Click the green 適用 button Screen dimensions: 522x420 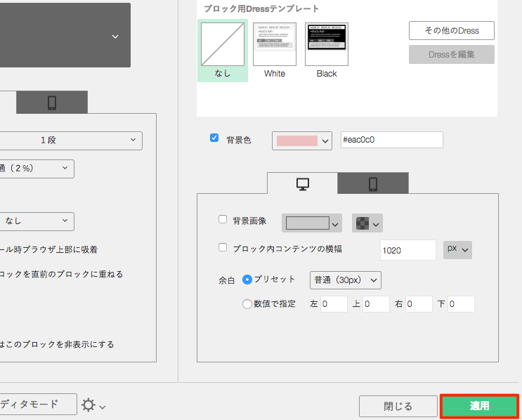pos(479,406)
